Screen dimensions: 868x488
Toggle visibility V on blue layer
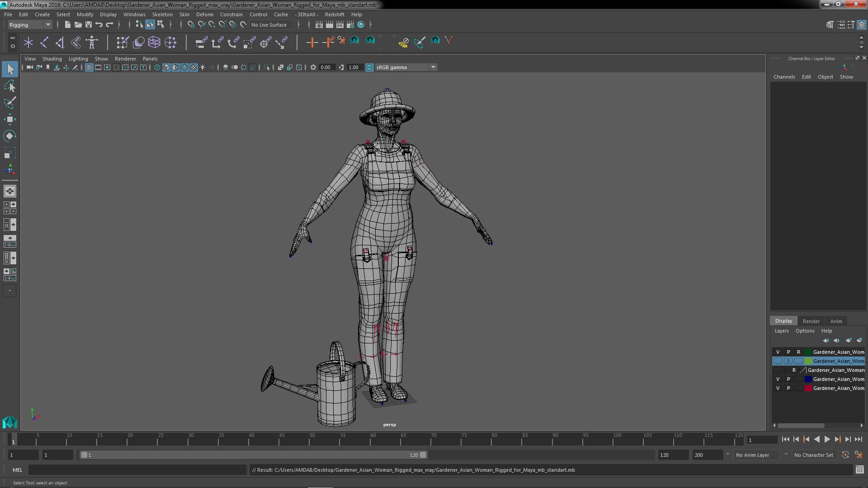click(x=778, y=379)
